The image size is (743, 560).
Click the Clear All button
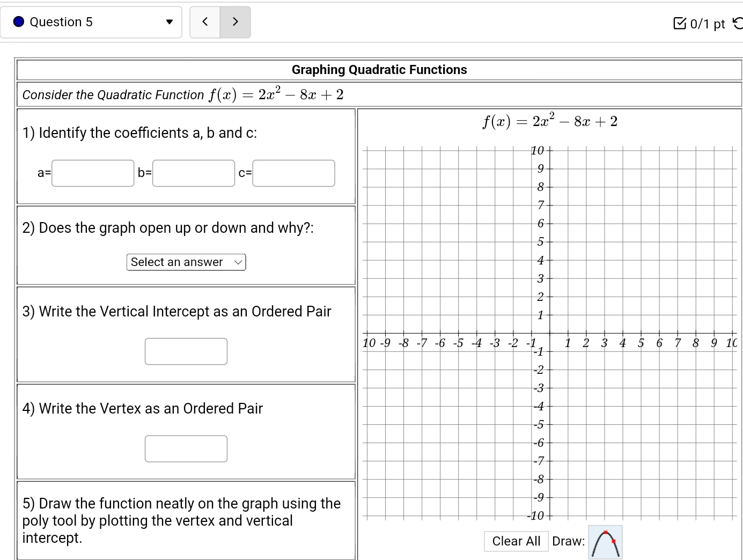(x=516, y=541)
